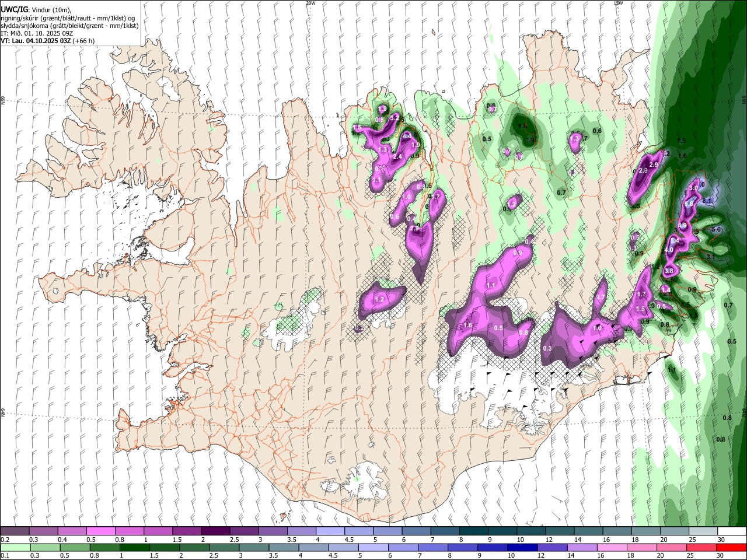Click the 8.1 precipitation value on east coast
Image resolution: width=747 pixels, height=560 pixels.
[707, 201]
